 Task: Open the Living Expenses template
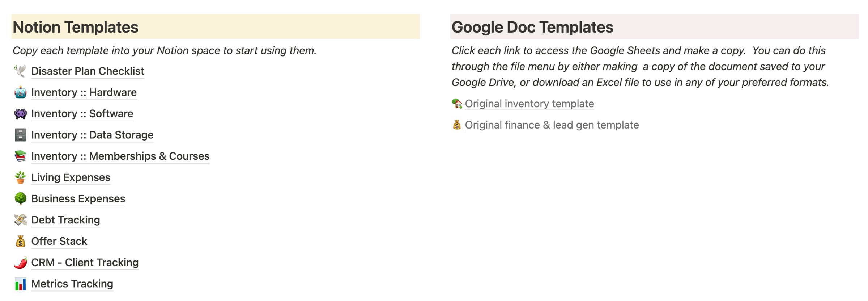coord(71,177)
